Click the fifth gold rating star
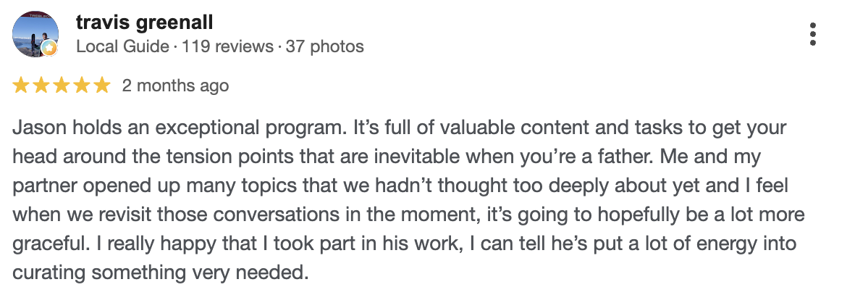This screenshot has width=868, height=303. 102,86
